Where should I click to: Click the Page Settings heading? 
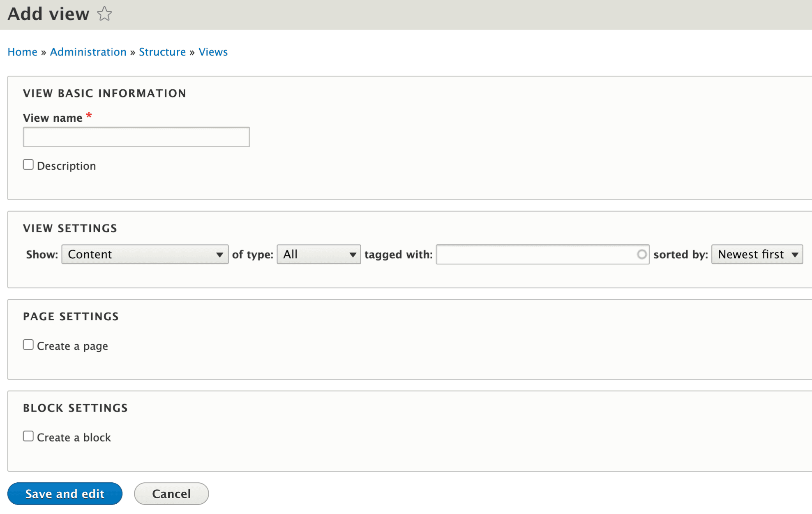[71, 316]
